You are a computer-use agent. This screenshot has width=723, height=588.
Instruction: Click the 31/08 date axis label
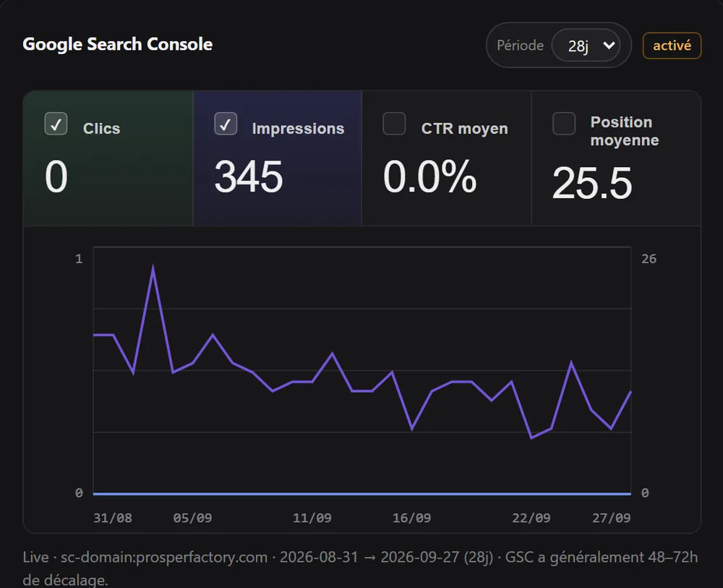(113, 518)
